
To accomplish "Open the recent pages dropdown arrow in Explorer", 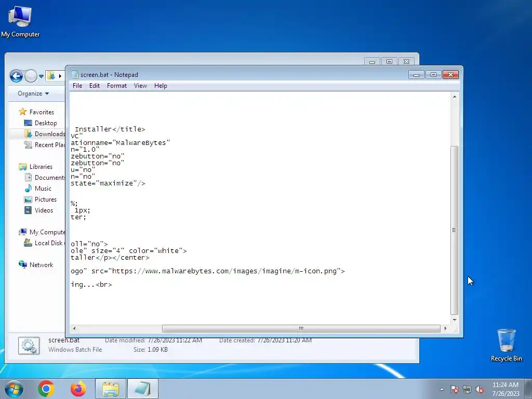I will [41, 76].
